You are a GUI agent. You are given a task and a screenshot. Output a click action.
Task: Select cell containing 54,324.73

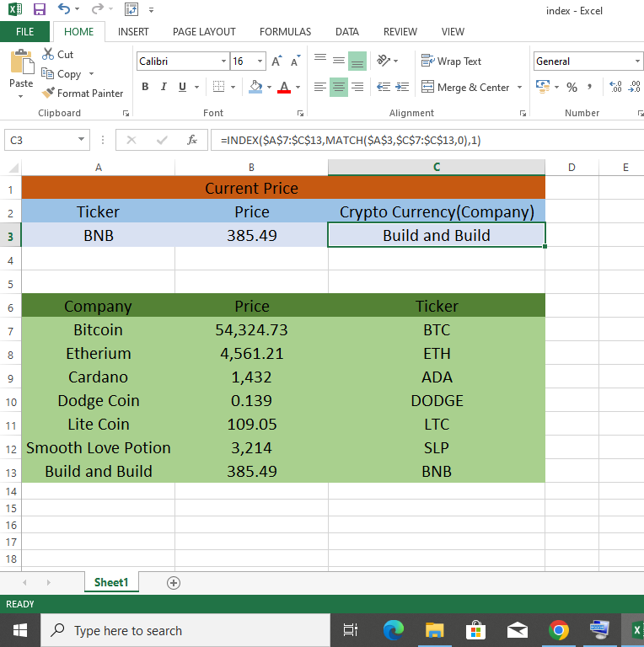click(251, 329)
